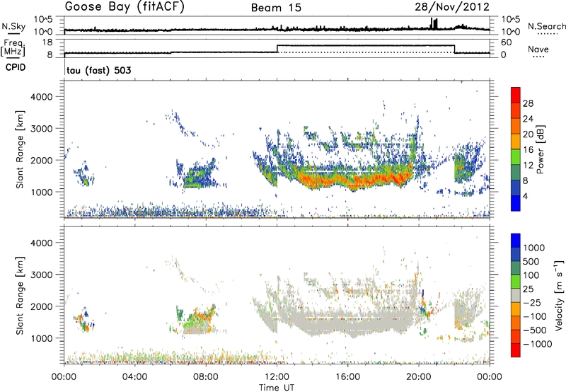
Task: Click the "CPID" label
Action: pos(16,67)
